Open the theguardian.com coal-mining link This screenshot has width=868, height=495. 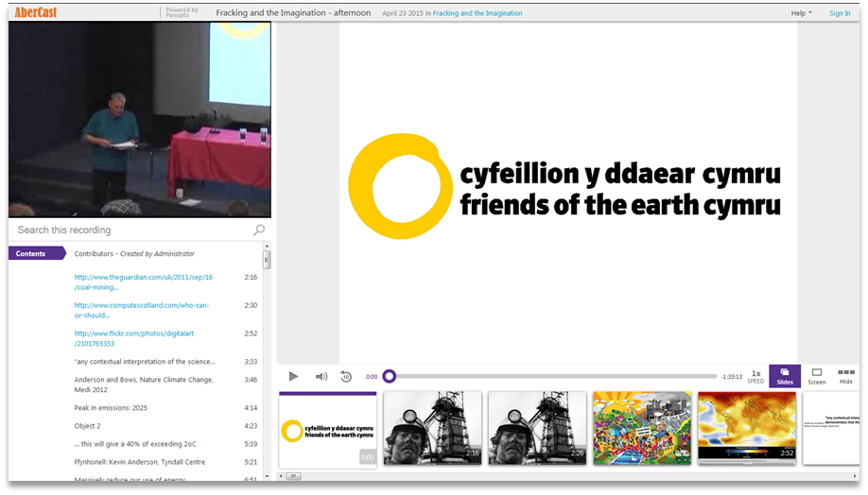[x=144, y=282]
